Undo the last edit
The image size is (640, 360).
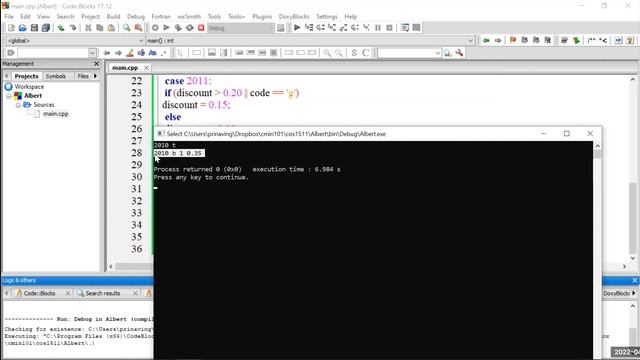(x=61, y=28)
